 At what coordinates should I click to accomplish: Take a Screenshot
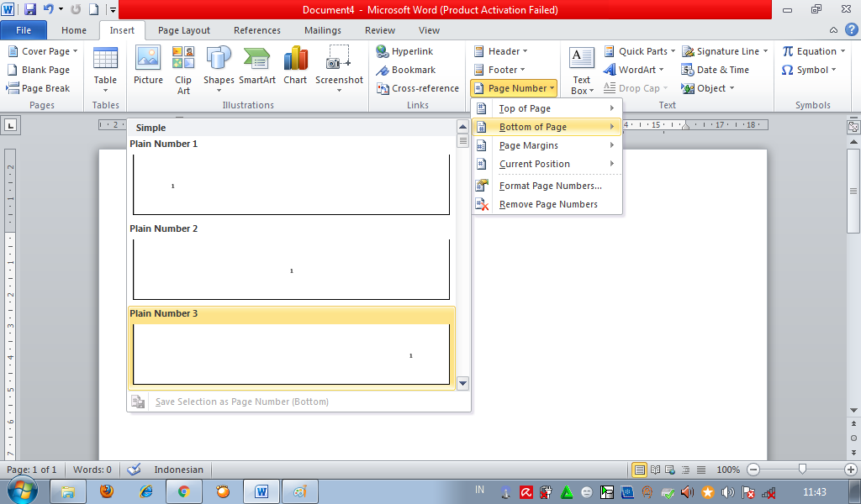[339, 67]
